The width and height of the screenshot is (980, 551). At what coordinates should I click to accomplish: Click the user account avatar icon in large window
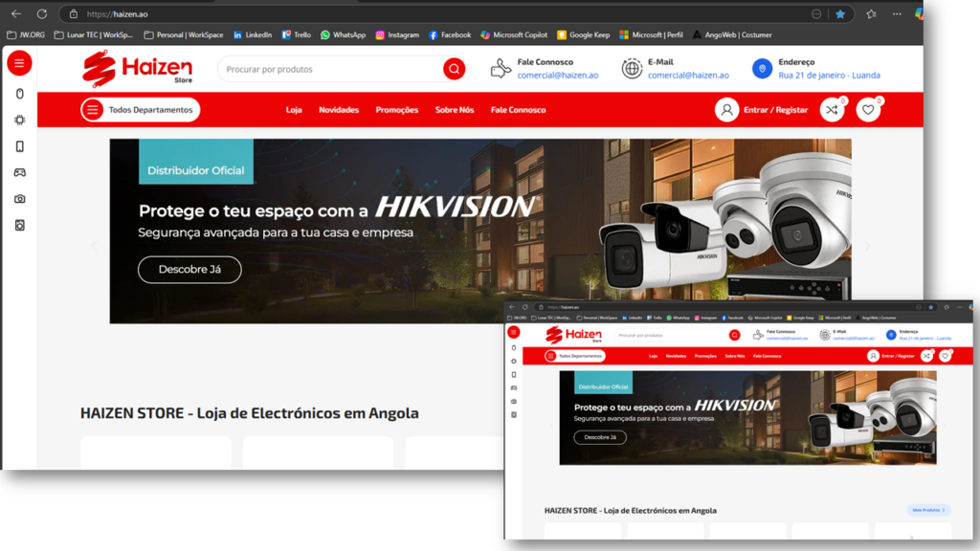[727, 110]
